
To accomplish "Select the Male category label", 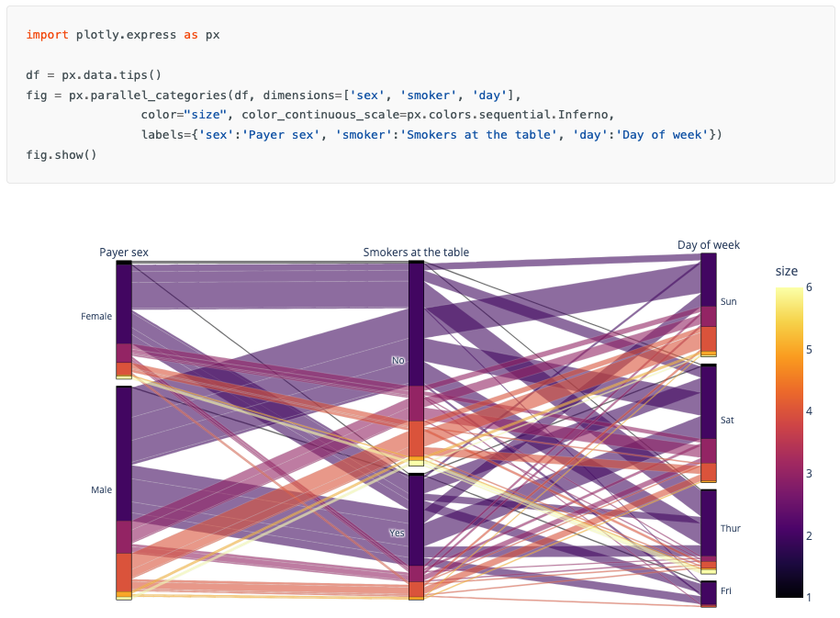I will point(101,490).
